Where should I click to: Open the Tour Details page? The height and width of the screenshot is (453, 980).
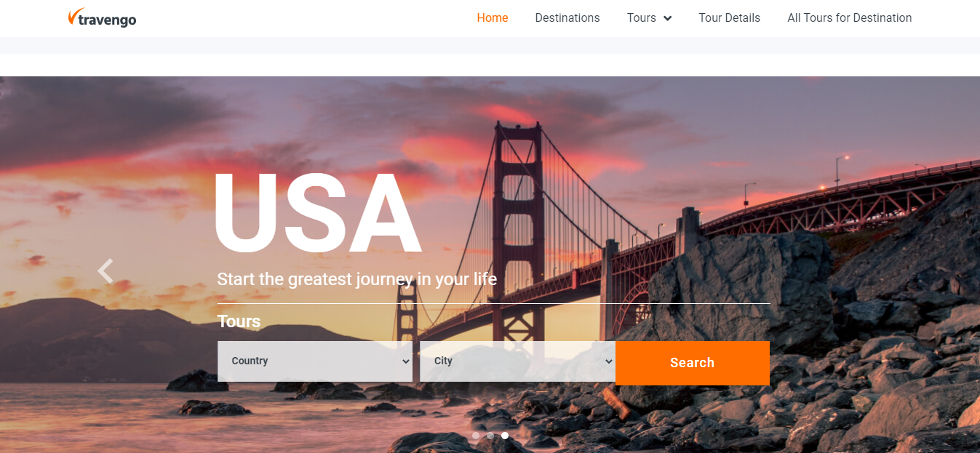tap(729, 18)
